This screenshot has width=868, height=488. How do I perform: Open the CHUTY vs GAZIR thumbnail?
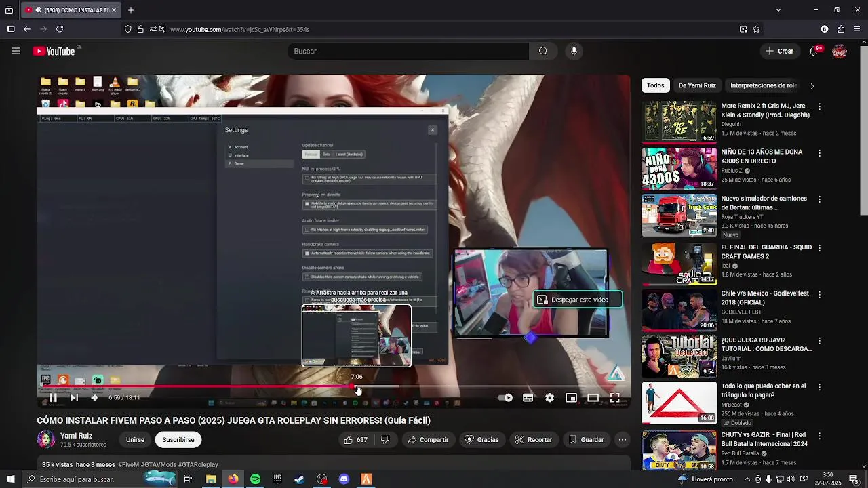(x=679, y=451)
